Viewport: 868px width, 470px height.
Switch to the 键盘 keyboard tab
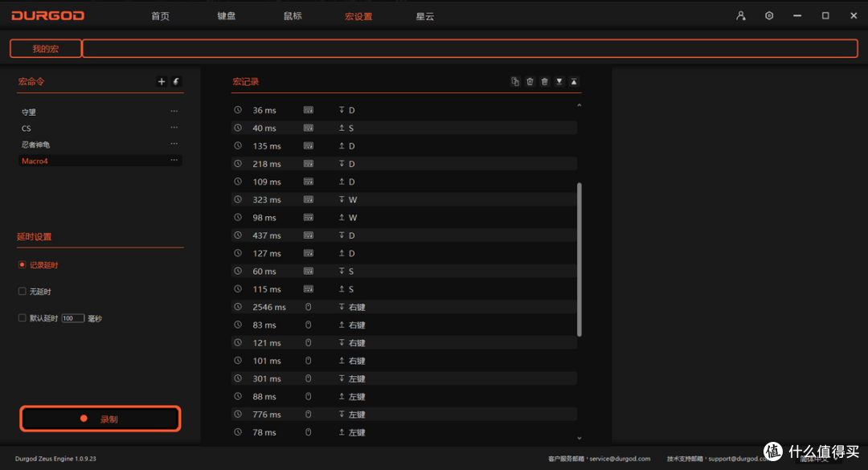(227, 16)
